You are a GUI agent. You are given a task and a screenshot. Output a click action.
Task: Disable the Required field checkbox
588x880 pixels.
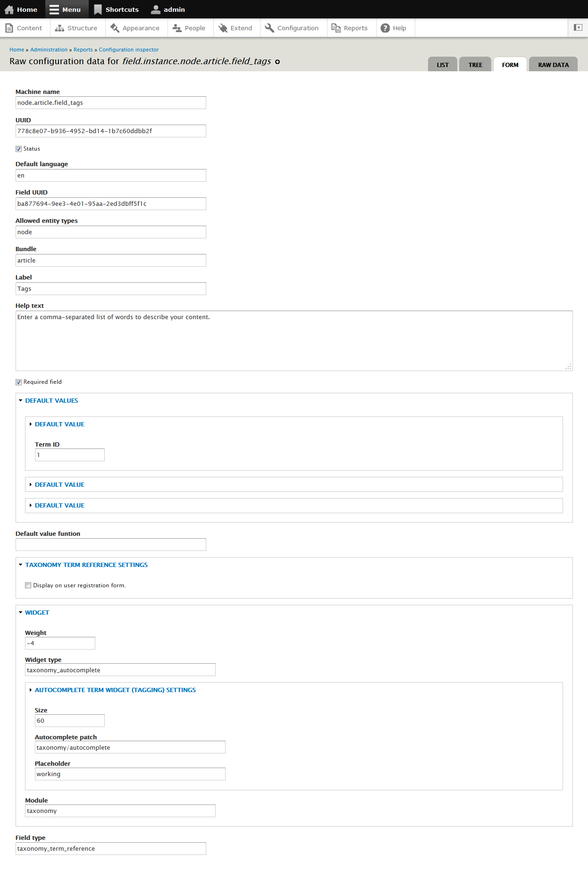pos(18,382)
